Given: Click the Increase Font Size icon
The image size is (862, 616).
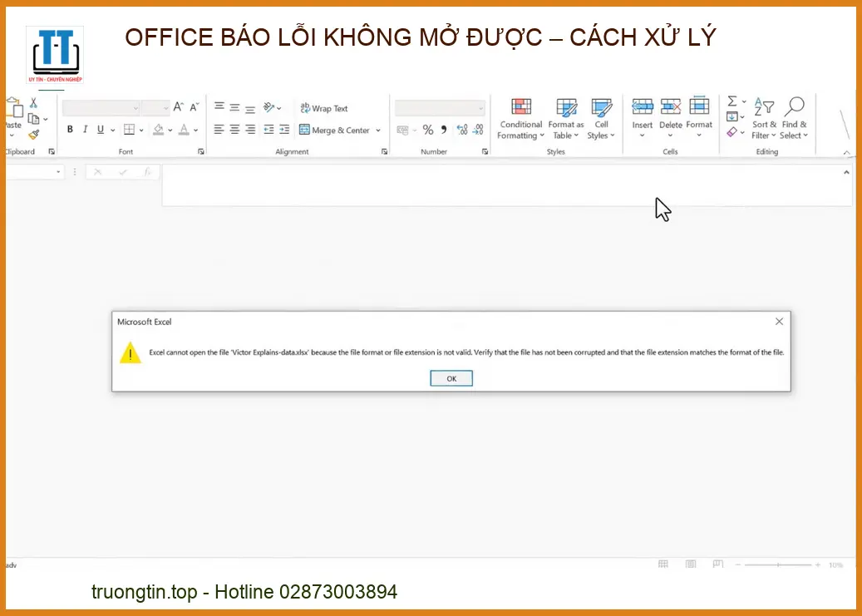Looking at the screenshot, I should coord(179,107).
